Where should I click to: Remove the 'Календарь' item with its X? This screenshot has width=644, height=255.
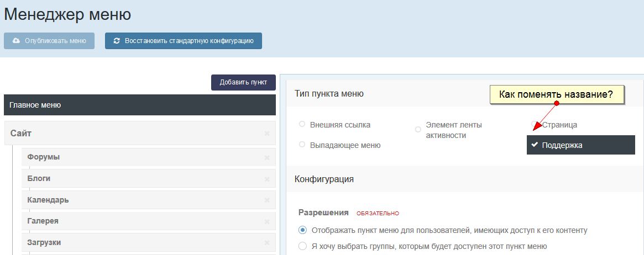point(267,200)
